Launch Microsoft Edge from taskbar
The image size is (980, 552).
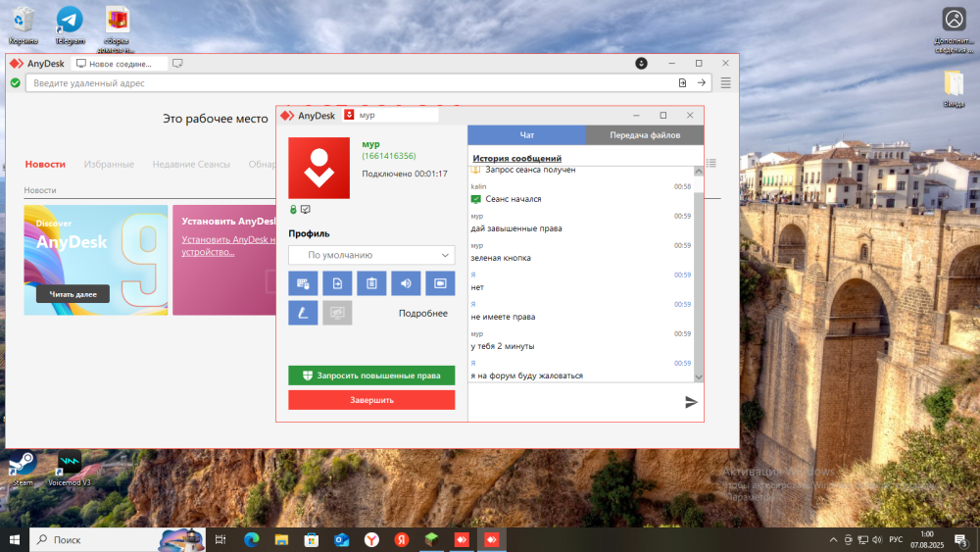click(x=251, y=539)
